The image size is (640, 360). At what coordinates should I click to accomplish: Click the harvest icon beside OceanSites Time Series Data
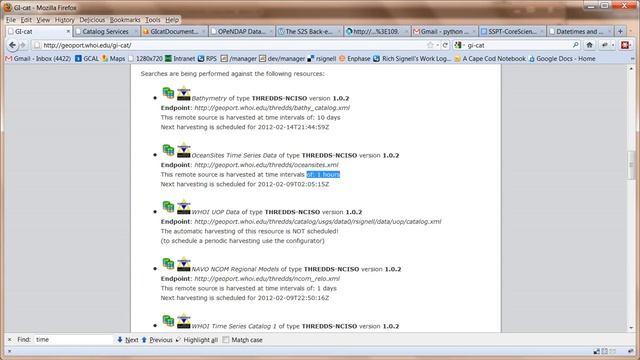click(x=184, y=150)
